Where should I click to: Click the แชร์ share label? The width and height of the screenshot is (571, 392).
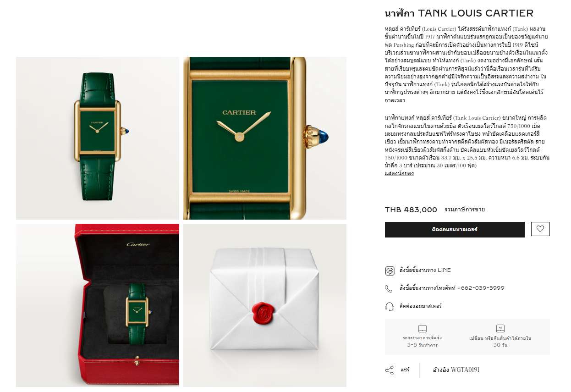click(405, 370)
